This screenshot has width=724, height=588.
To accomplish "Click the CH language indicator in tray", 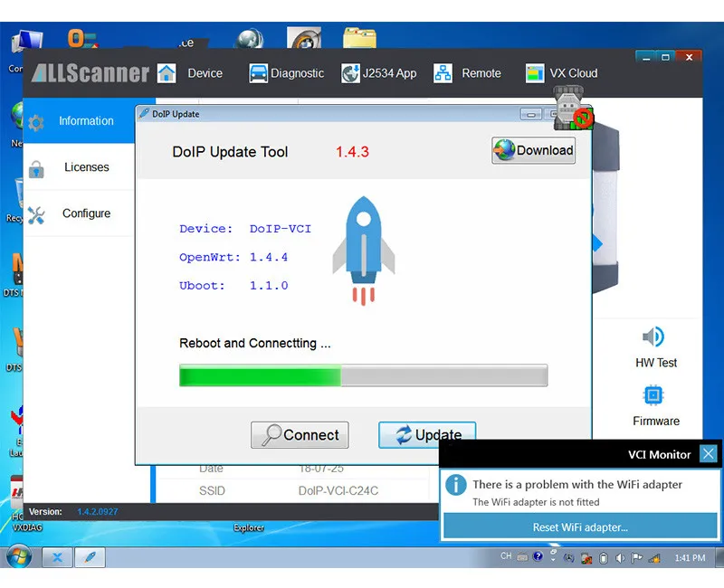I will pyautogui.click(x=506, y=556).
